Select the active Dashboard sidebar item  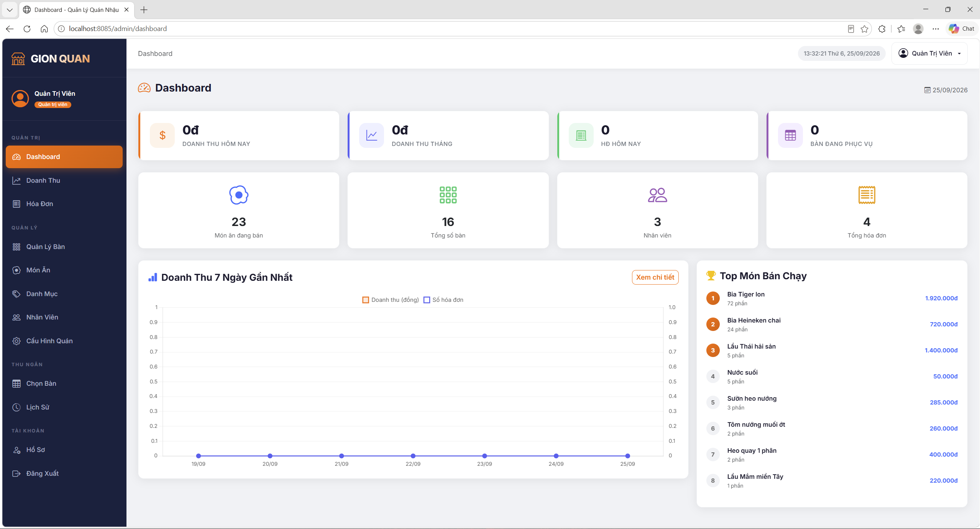[x=64, y=157]
